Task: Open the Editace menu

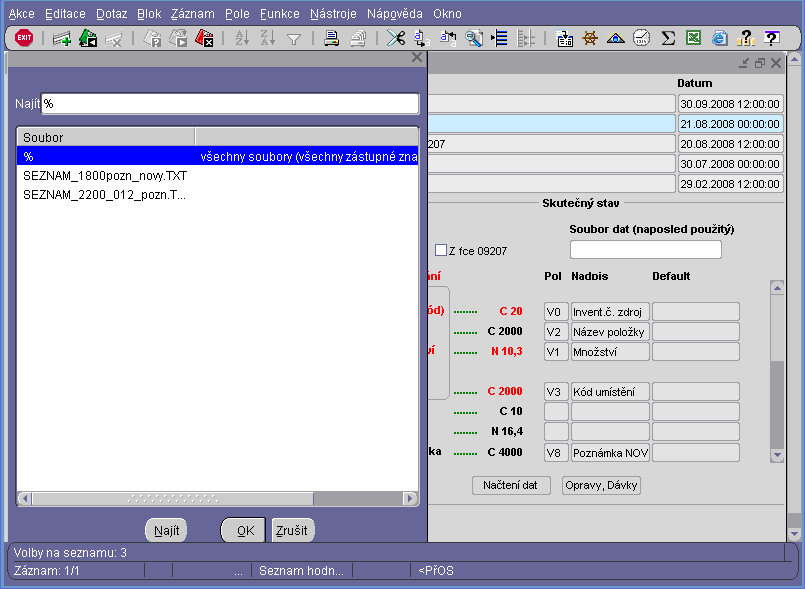Action: [x=65, y=14]
